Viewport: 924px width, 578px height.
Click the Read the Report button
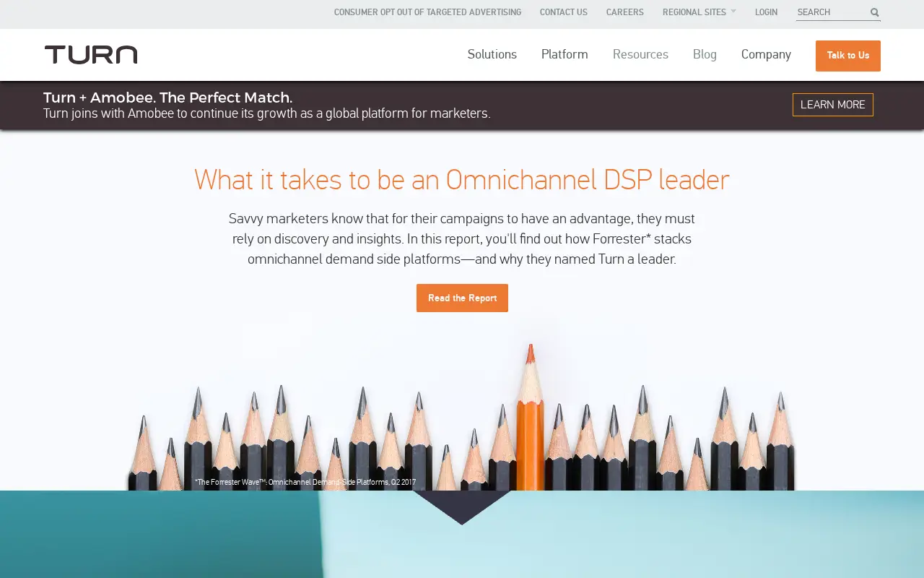462,298
